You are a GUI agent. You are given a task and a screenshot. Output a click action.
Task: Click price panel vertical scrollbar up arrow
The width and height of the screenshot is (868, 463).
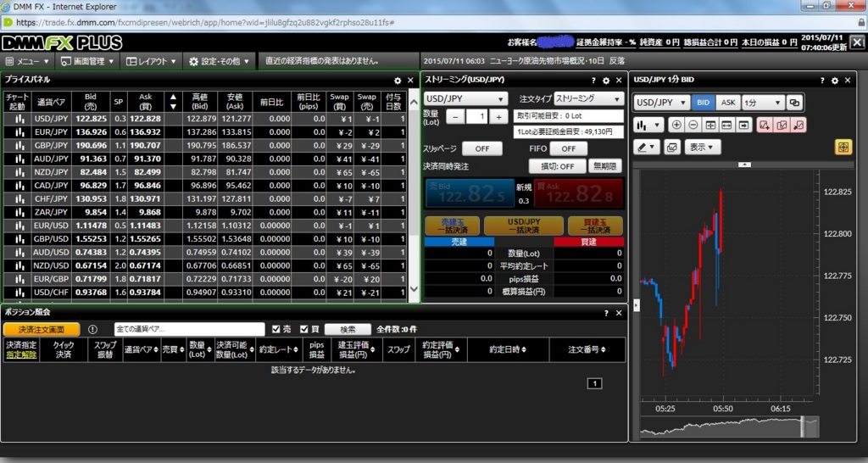coord(414,103)
